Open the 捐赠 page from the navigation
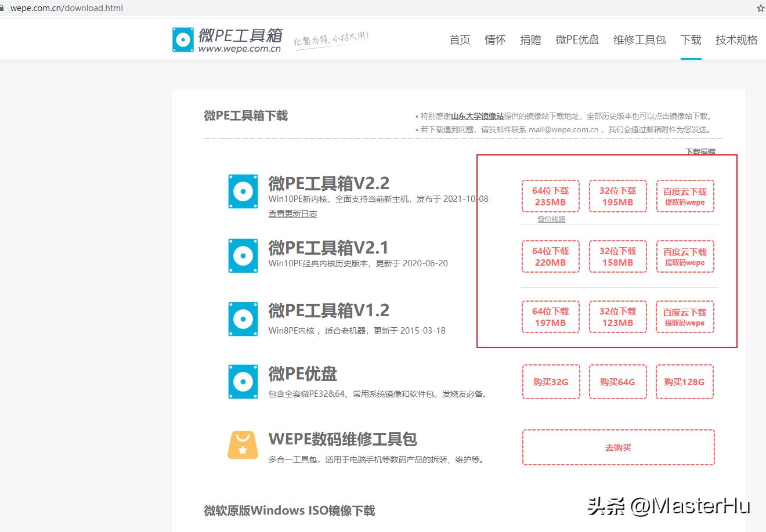This screenshot has width=766, height=532. point(530,39)
